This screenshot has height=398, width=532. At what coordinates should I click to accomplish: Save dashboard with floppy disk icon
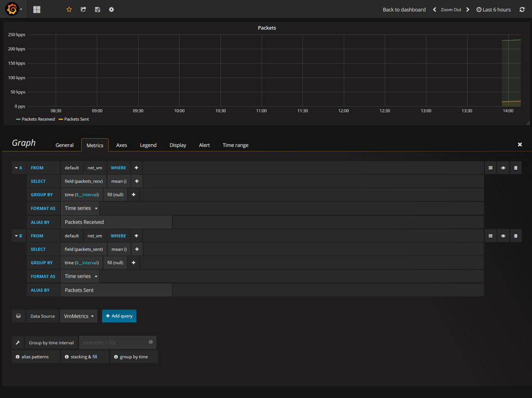pos(98,9)
